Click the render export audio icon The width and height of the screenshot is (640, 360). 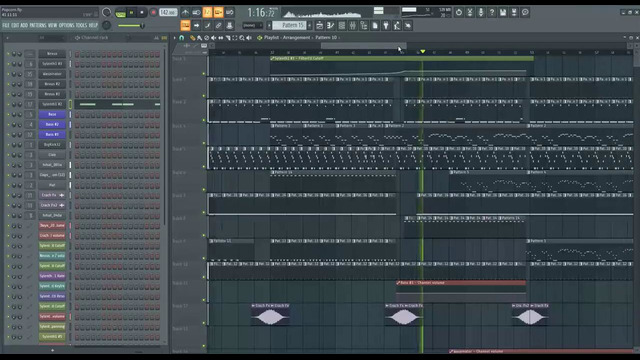click(x=514, y=13)
